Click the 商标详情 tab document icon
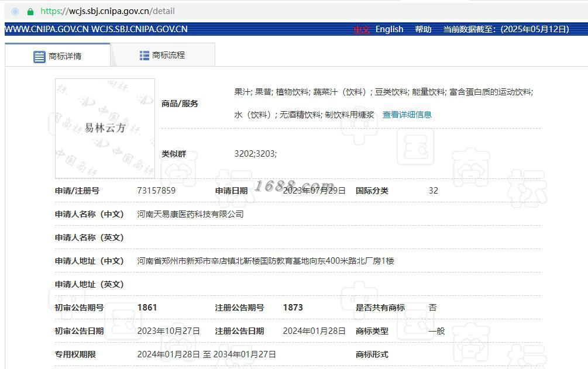Image resolution: width=588 pixels, height=369 pixels. click(x=39, y=57)
